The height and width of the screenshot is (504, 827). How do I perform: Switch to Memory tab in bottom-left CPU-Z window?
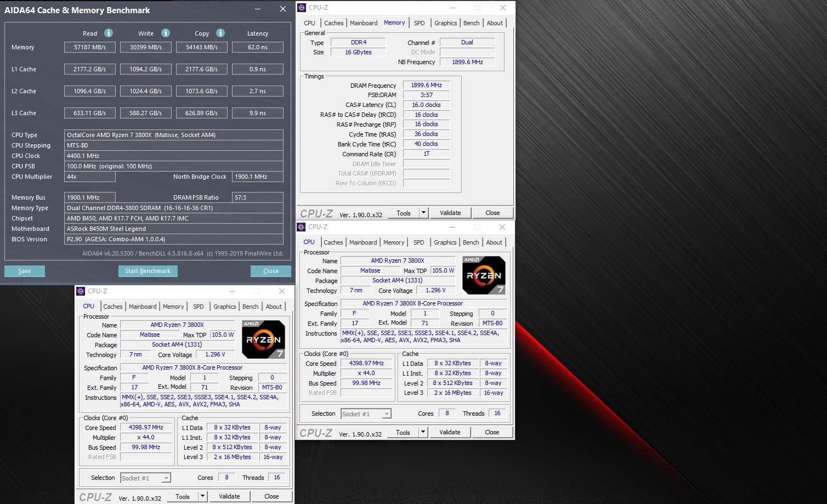pyautogui.click(x=173, y=307)
